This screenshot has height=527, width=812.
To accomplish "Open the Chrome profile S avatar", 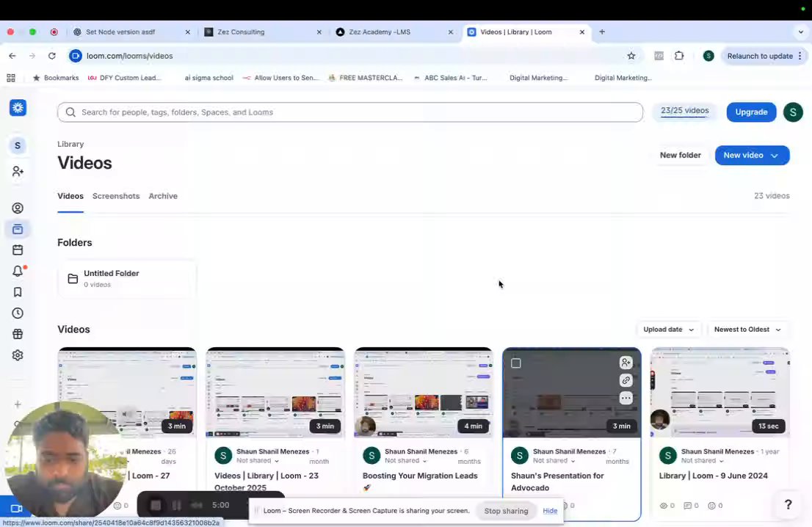I will 708,56.
